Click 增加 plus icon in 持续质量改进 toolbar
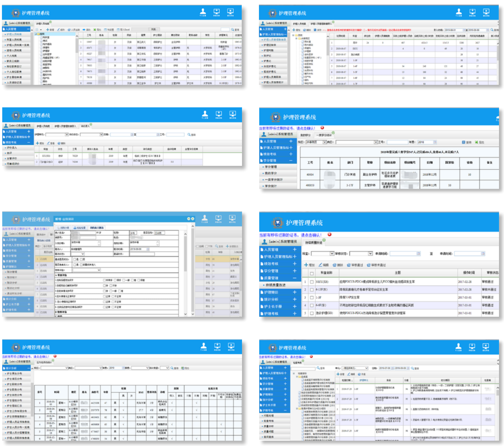The height and width of the screenshot is (446, 504). (306, 265)
